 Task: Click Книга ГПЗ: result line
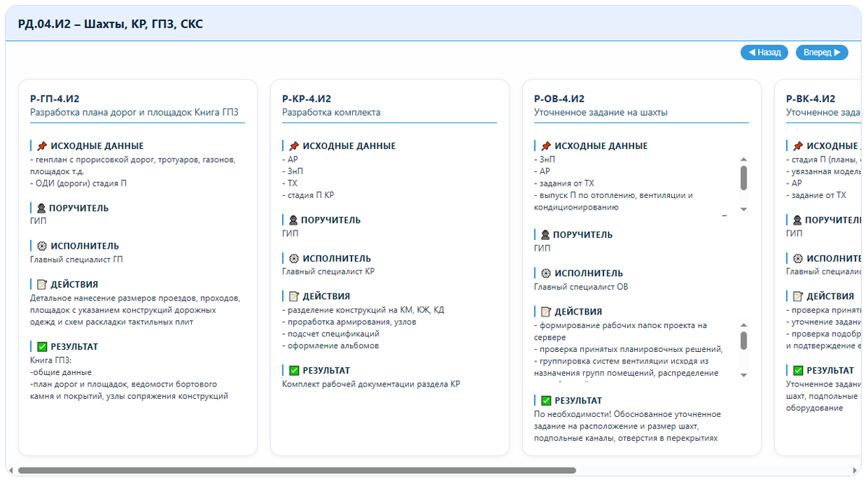tap(51, 360)
